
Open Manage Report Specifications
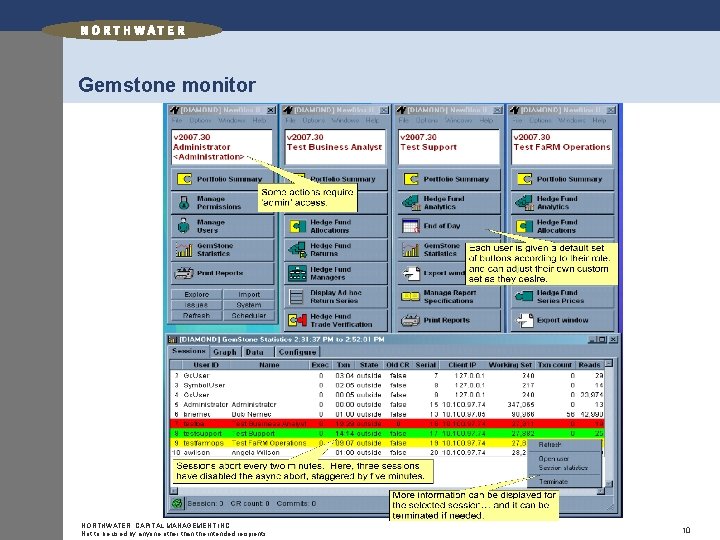click(x=450, y=297)
